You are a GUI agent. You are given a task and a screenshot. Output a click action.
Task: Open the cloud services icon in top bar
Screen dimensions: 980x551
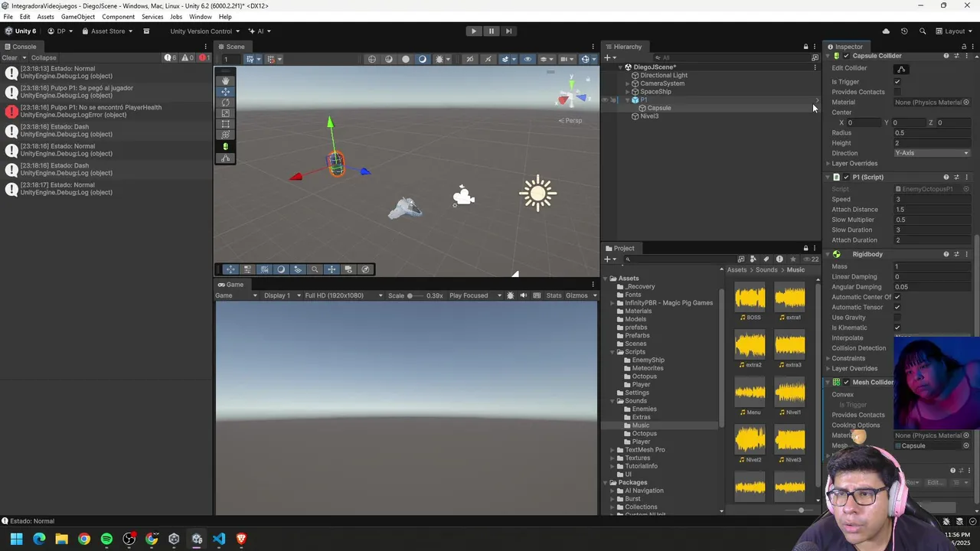tap(886, 31)
